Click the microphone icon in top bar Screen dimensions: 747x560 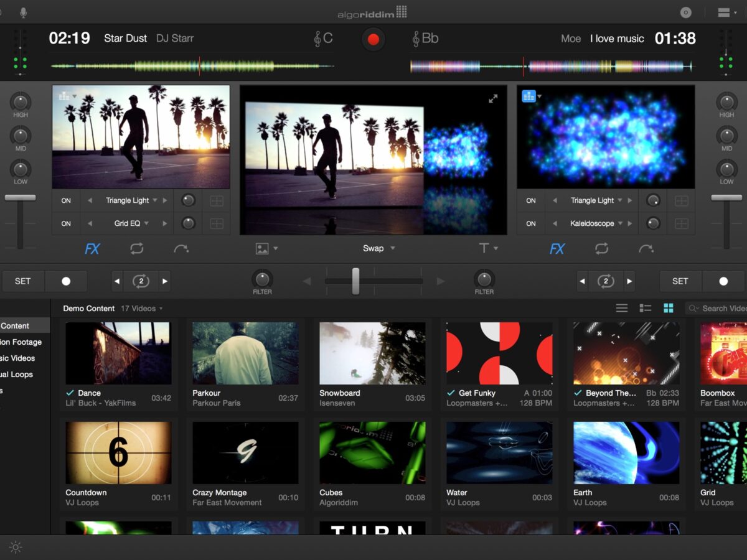[24, 12]
